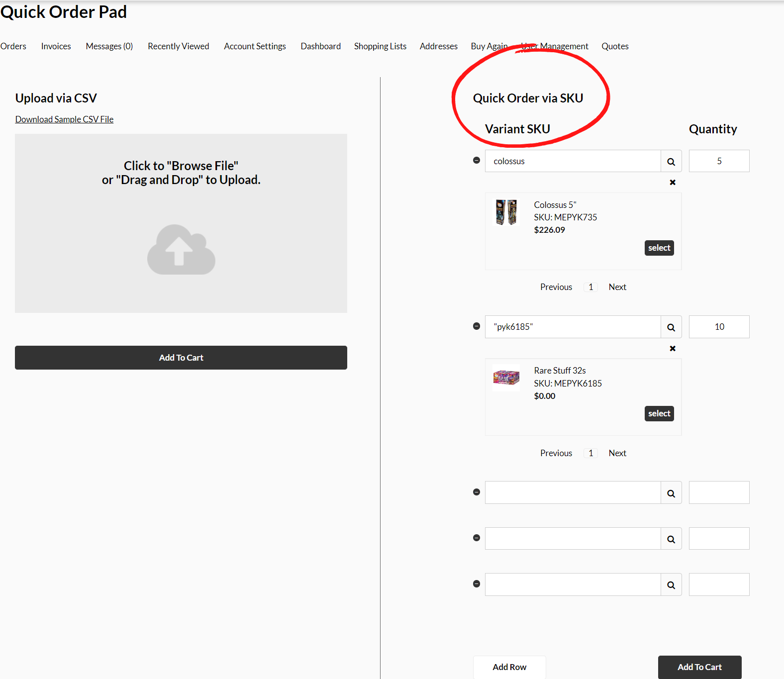Remove the third row using minus icon
The width and height of the screenshot is (784, 679).
(x=477, y=492)
